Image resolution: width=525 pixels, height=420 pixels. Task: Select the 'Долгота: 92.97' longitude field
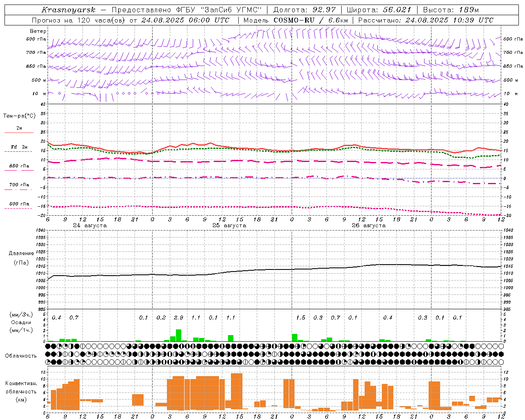304,10
